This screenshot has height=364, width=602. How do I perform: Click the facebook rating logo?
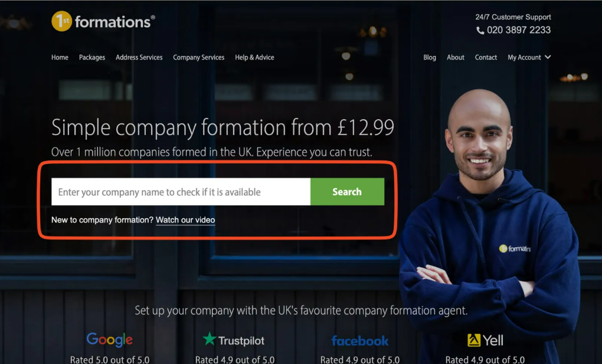click(x=360, y=340)
